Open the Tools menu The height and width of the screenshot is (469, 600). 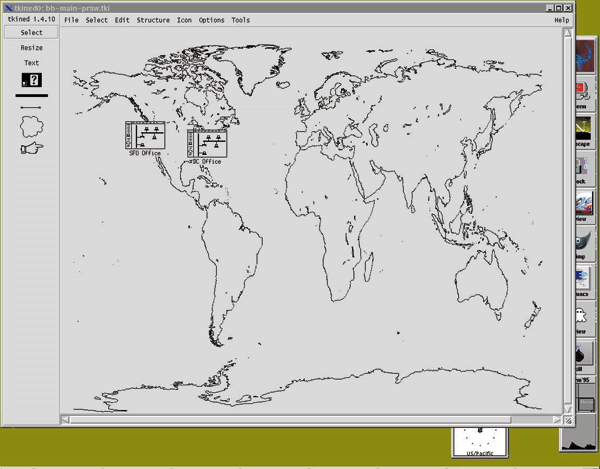241,20
